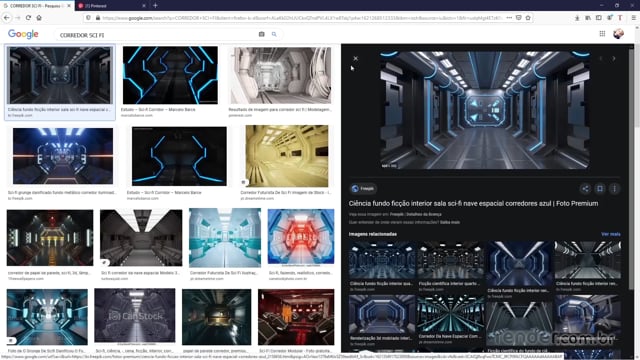The image size is (640, 360).
Task: Open the page actions three-dot menu in address bar
Action: click(x=509, y=18)
